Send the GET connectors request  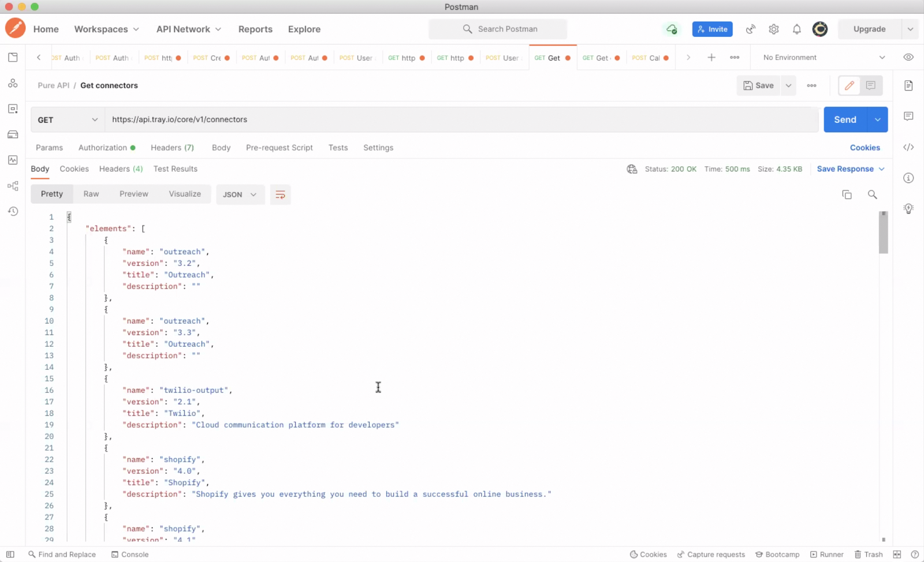[845, 119]
